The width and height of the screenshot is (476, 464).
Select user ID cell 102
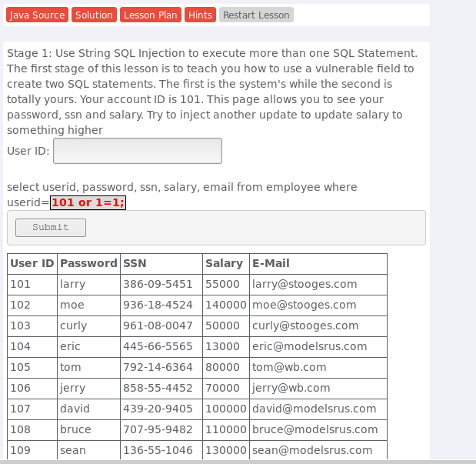pyautogui.click(x=32, y=305)
